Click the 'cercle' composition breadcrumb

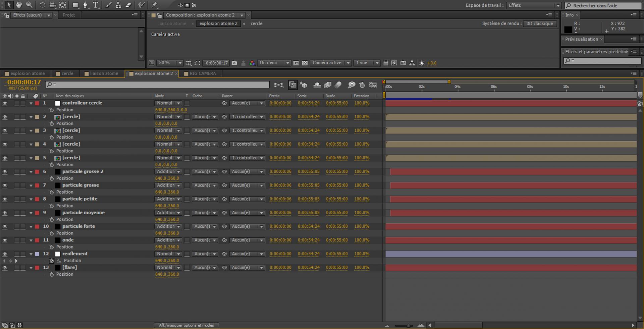pos(256,23)
